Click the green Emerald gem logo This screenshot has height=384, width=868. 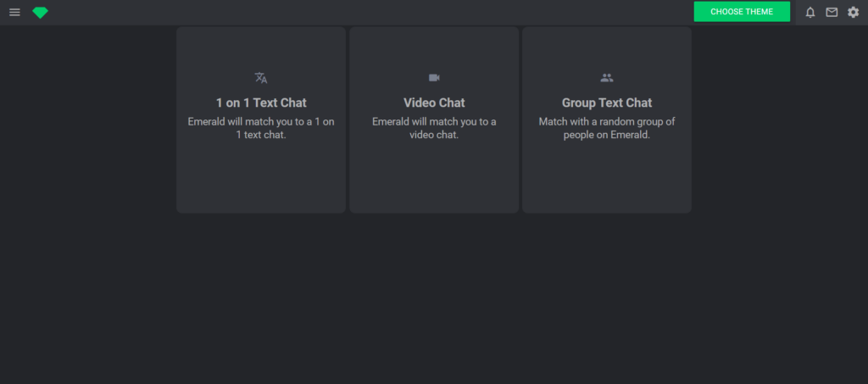point(40,12)
